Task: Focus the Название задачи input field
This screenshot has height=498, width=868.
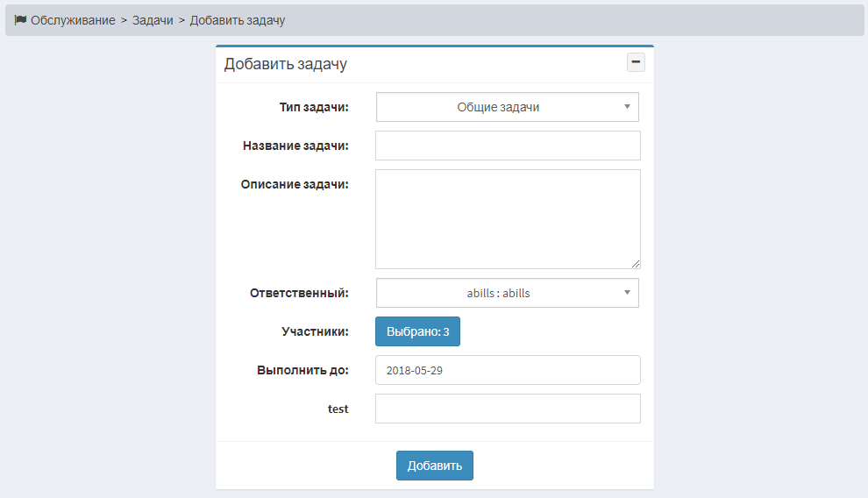Action: (508, 146)
